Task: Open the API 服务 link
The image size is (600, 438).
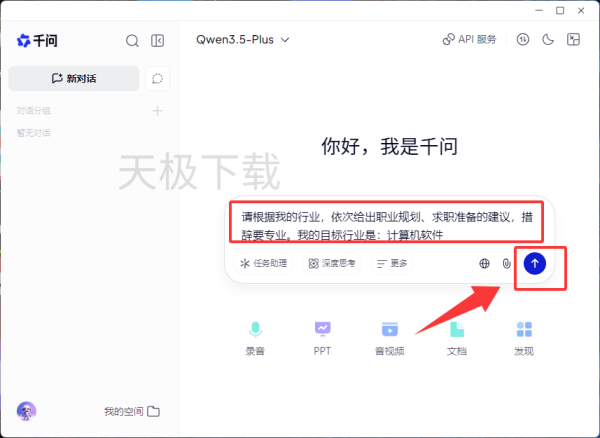Action: point(469,40)
